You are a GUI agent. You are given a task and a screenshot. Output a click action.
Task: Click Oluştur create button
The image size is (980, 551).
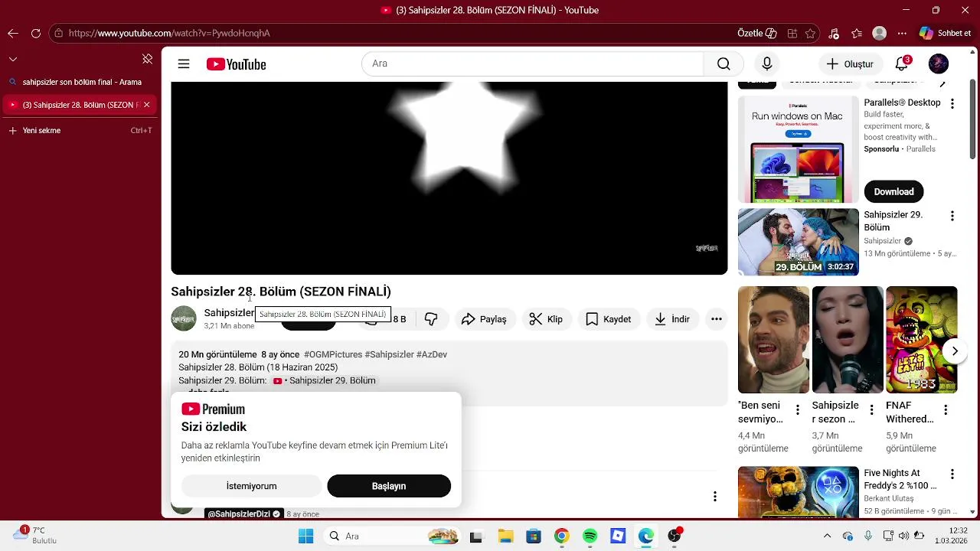click(x=850, y=64)
